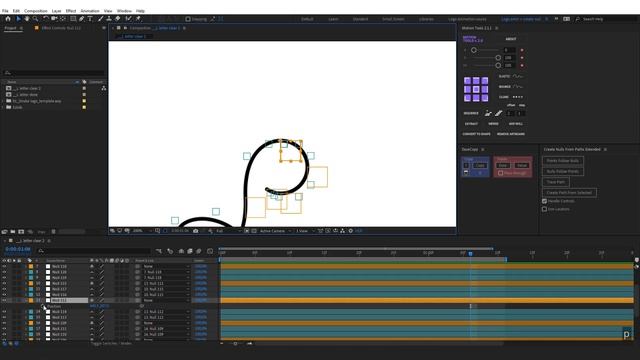Viewport: 640px width, 360px height.
Task: Click ABOUT in Motion Tools panel
Action: coord(511,39)
